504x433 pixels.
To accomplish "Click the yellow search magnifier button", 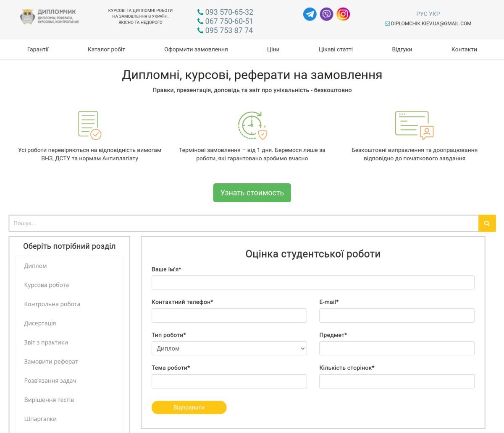I will click(487, 223).
